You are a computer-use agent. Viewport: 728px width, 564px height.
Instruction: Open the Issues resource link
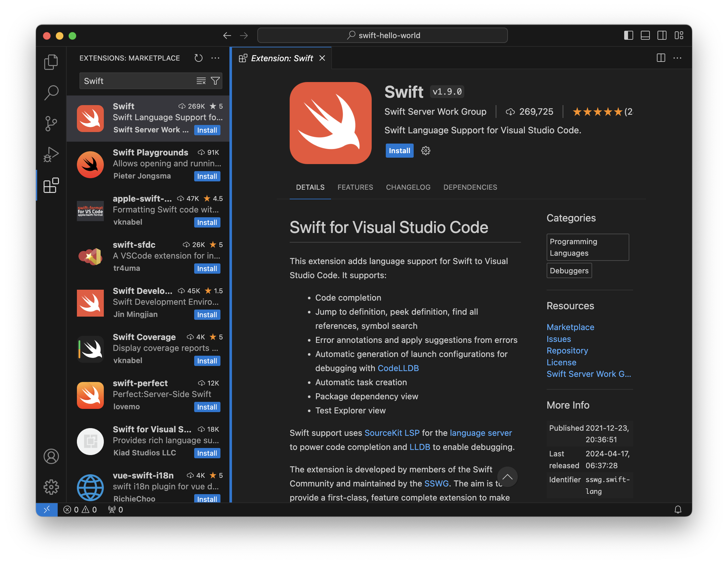(x=558, y=339)
